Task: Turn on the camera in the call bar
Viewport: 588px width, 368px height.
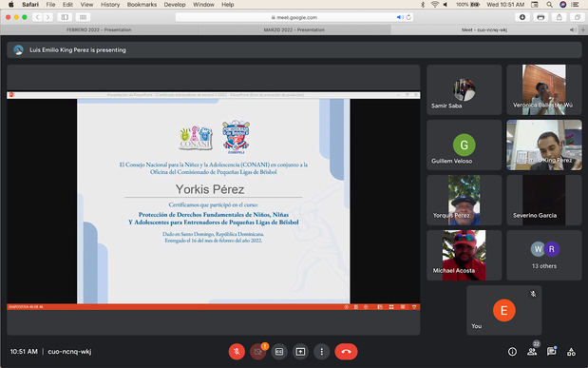Action: [257, 352]
